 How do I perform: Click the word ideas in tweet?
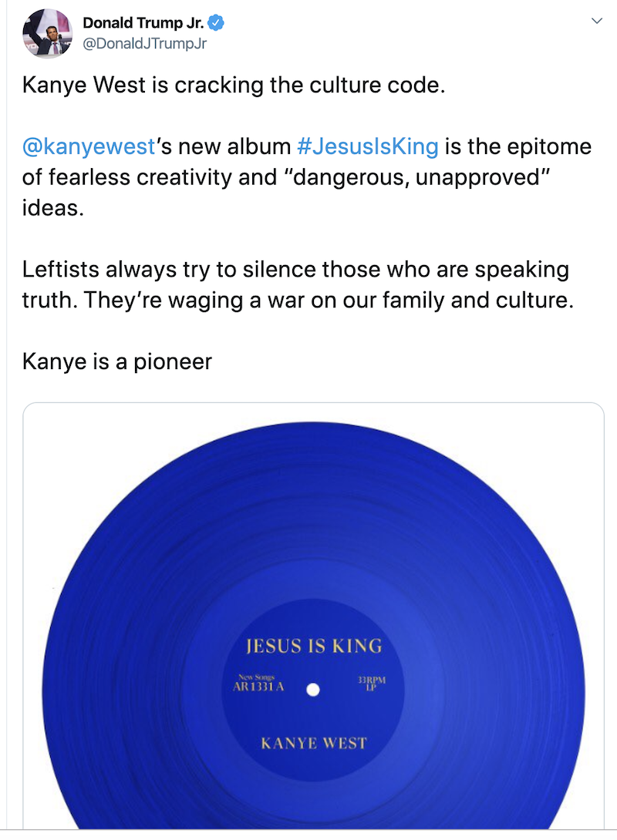point(53,208)
